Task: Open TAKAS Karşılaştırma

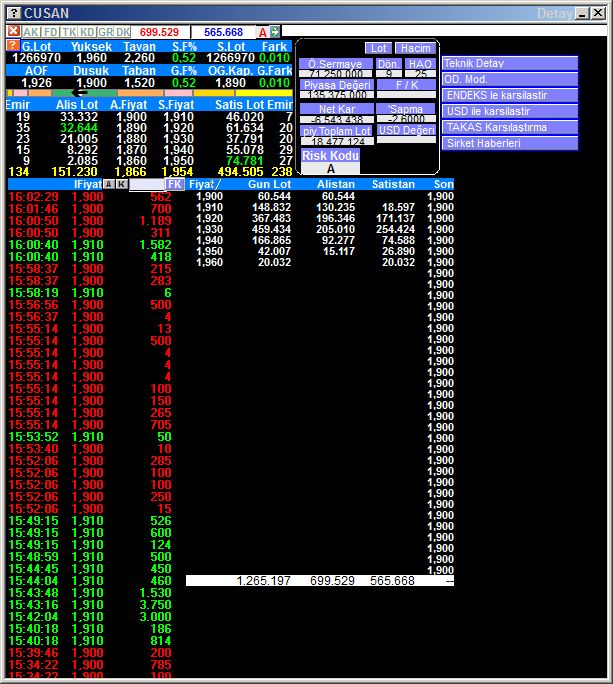Action: pos(510,127)
